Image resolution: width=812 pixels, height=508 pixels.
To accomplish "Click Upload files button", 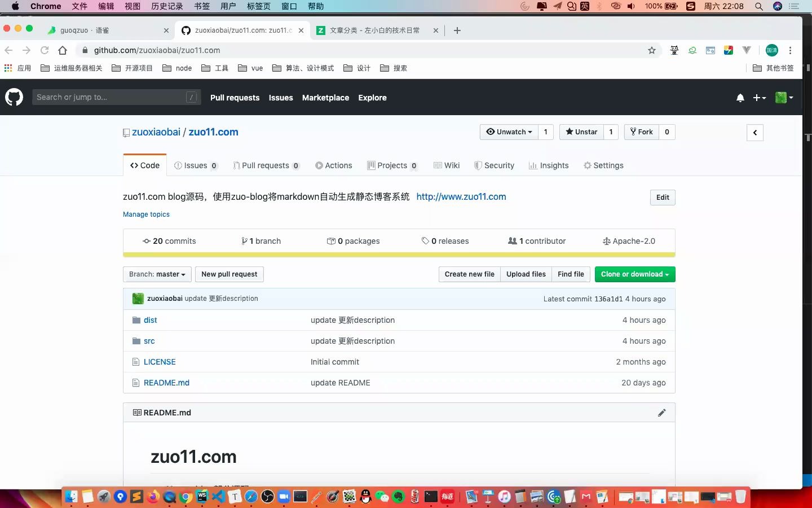I will (x=526, y=274).
